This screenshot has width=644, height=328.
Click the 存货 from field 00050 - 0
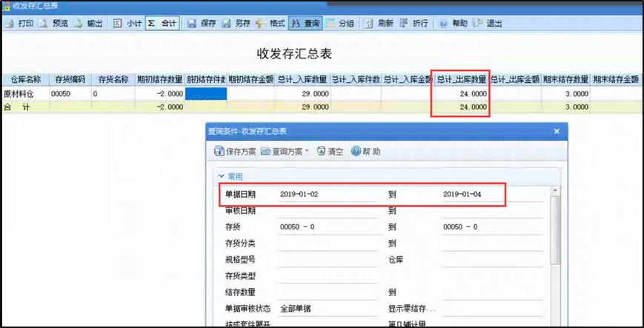pyautogui.click(x=328, y=227)
